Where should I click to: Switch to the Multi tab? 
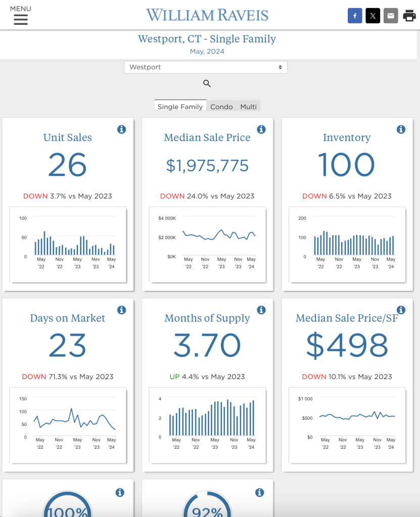pyautogui.click(x=248, y=107)
